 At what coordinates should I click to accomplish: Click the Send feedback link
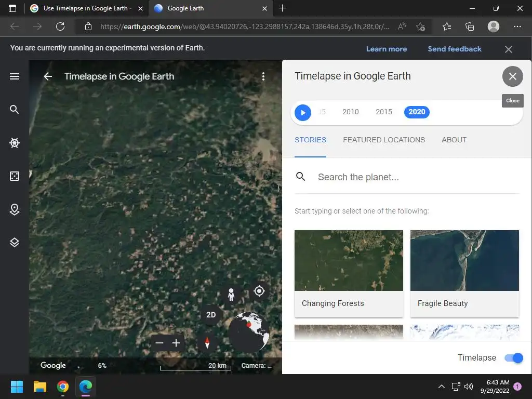[x=454, y=49]
